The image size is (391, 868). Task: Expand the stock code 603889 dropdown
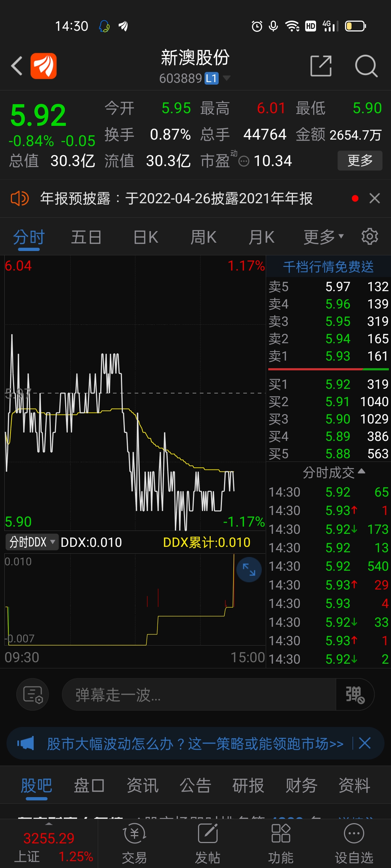click(x=227, y=78)
